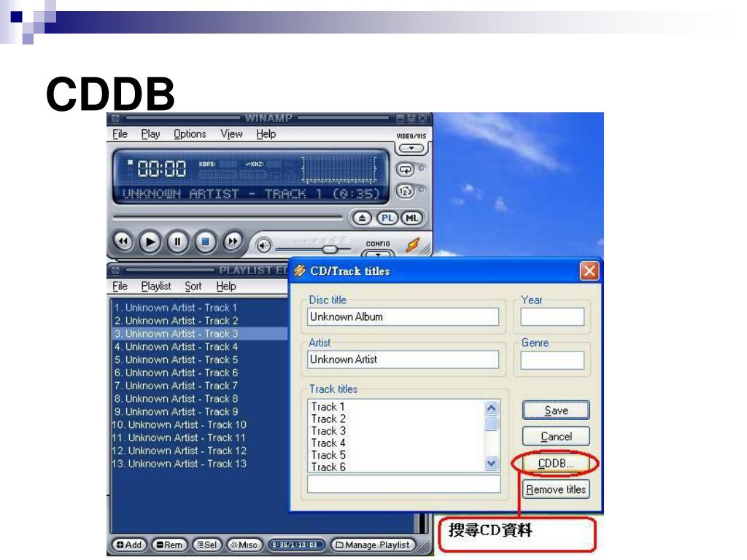Select '8. Unknown Artist - Track 8' in playlist
Viewport: 747px width, 560px height.
tap(200, 399)
